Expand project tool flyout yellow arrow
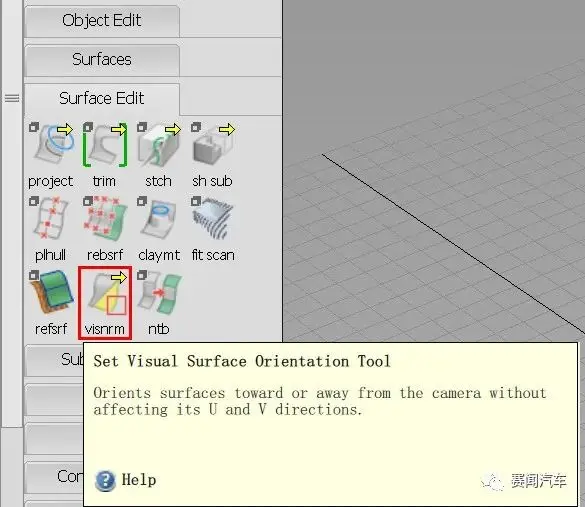 coord(65,129)
